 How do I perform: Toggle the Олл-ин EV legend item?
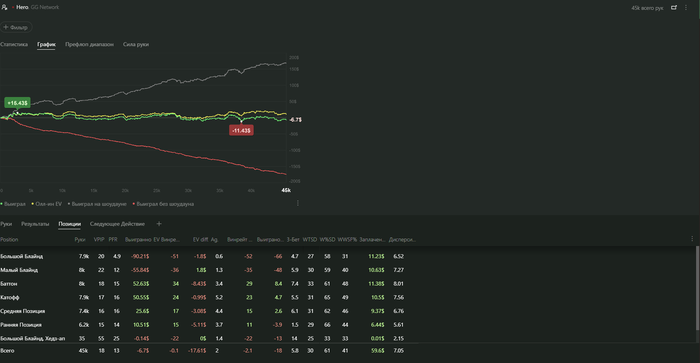click(x=46, y=204)
